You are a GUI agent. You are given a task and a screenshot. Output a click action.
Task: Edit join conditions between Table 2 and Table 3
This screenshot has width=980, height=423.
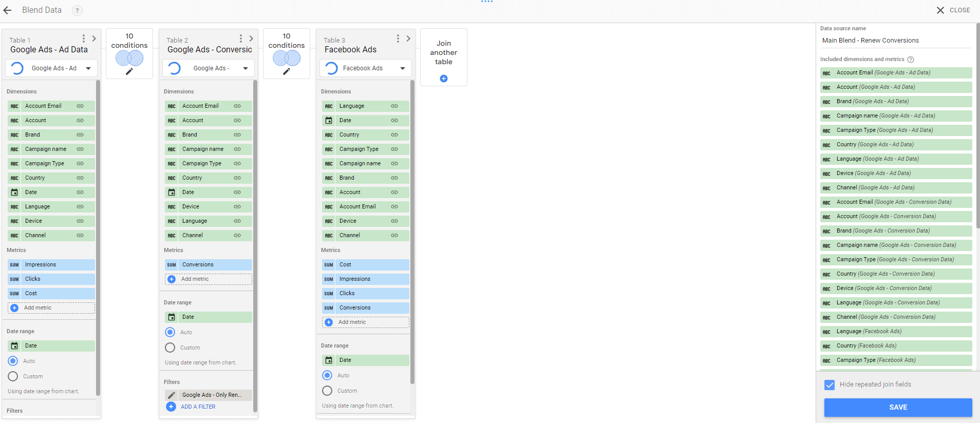tap(287, 71)
